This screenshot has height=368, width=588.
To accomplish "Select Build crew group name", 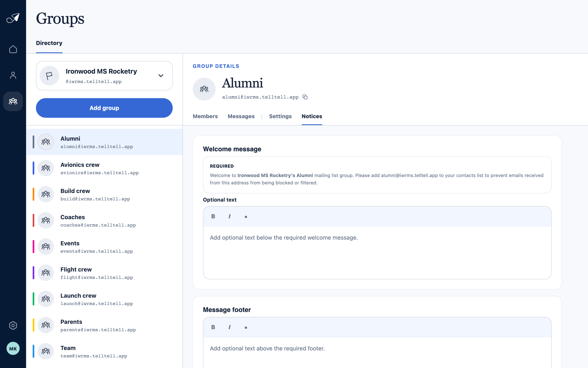I will [75, 191].
